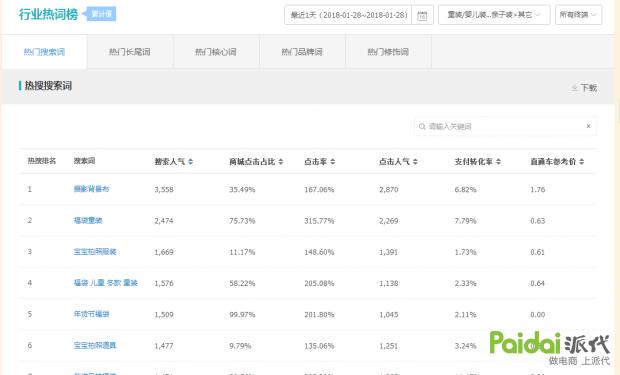Switch to the 热门长尾词 tab
620x375 pixels.
point(130,52)
